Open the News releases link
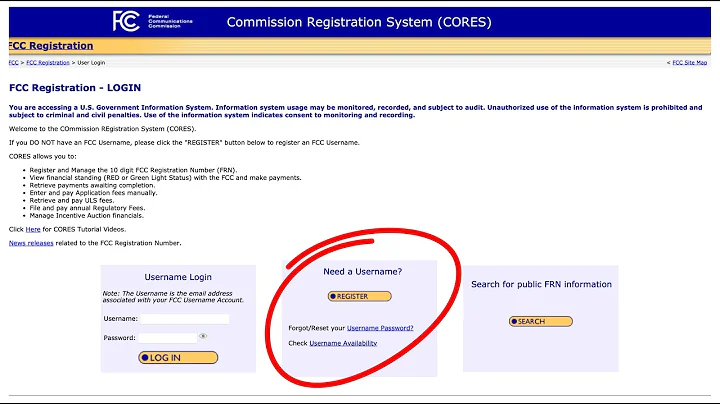 pos(31,243)
